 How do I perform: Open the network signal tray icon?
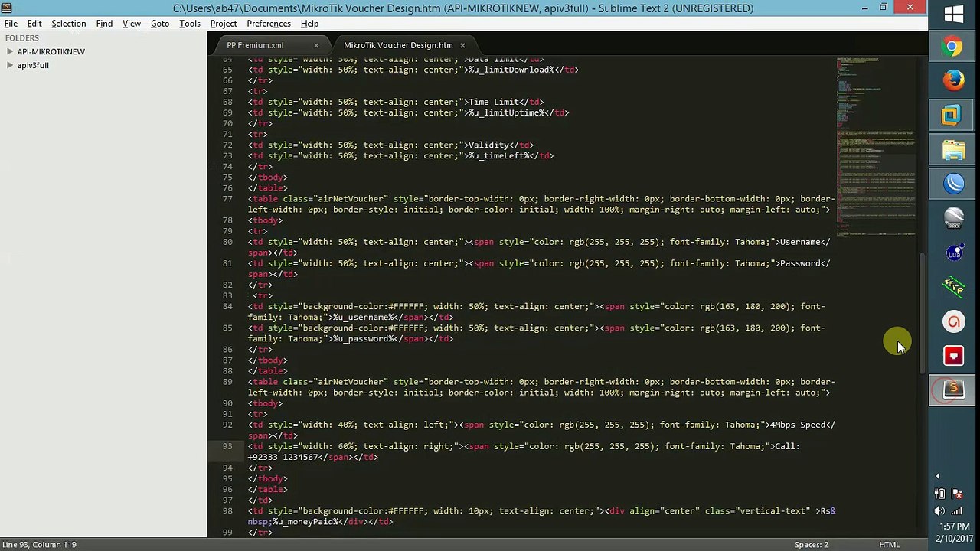coord(955,510)
